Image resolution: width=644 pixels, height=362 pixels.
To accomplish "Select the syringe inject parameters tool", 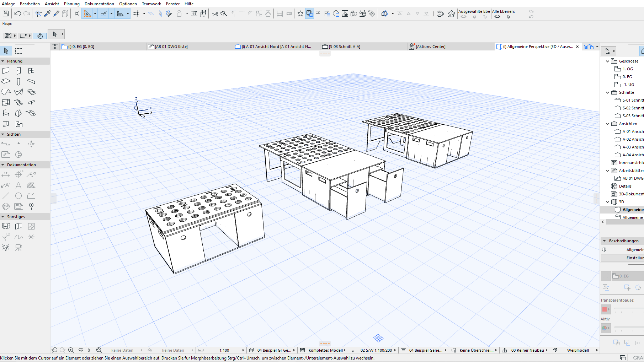I will tap(56, 13).
